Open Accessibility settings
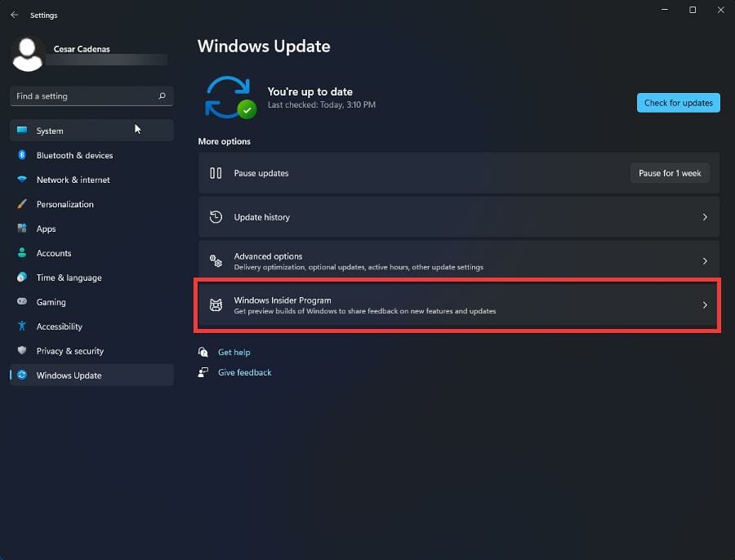The height and width of the screenshot is (560, 735). coord(91,327)
